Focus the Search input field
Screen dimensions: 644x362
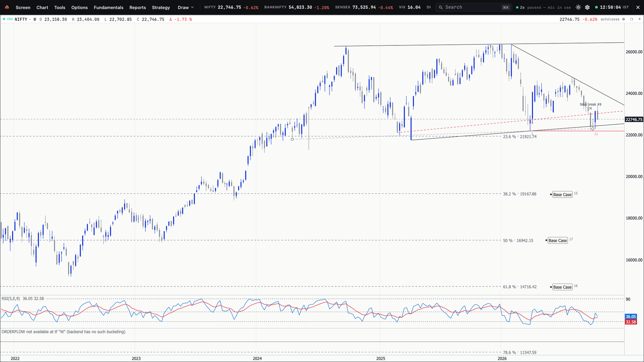(473, 7)
